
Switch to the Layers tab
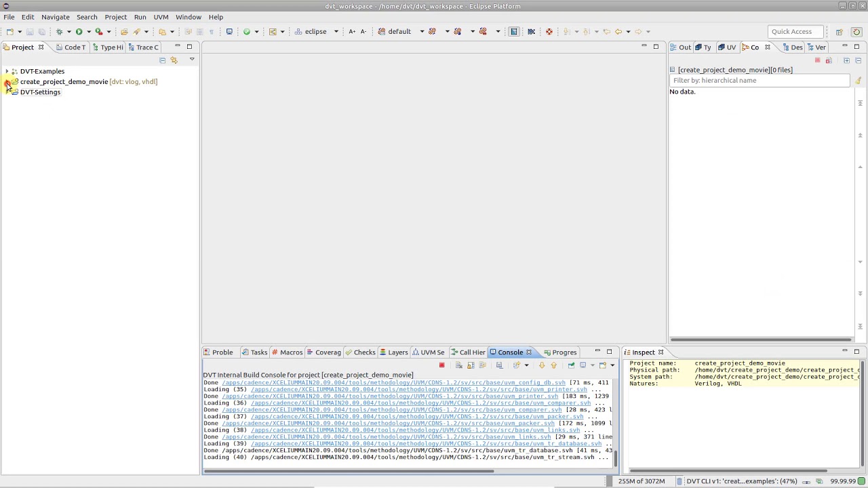coord(393,352)
